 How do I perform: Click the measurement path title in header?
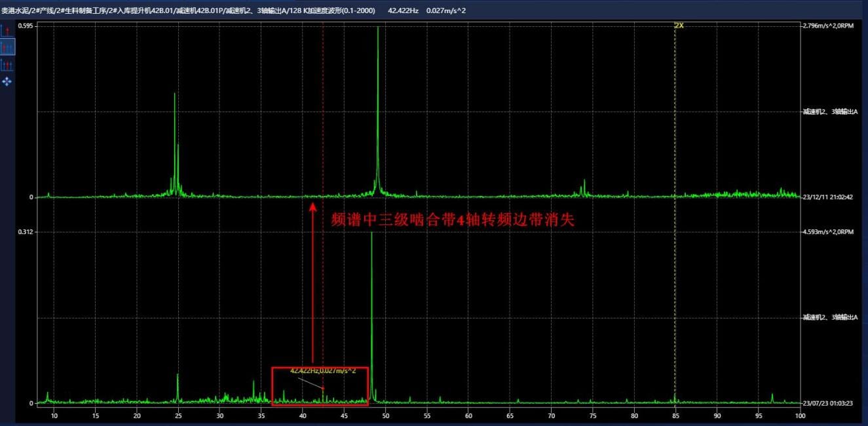coord(191,10)
